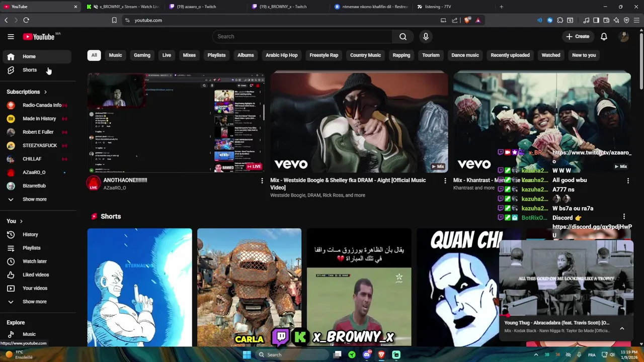644x362 pixels.
Task: Open the ANOTHAONE live stream thumbnail
Action: (x=176, y=123)
